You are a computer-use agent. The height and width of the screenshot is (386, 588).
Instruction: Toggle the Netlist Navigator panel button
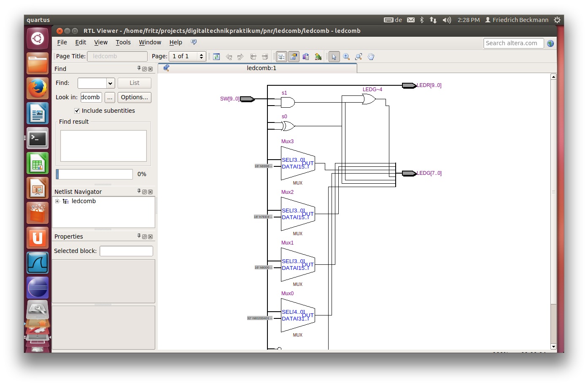[x=281, y=57]
